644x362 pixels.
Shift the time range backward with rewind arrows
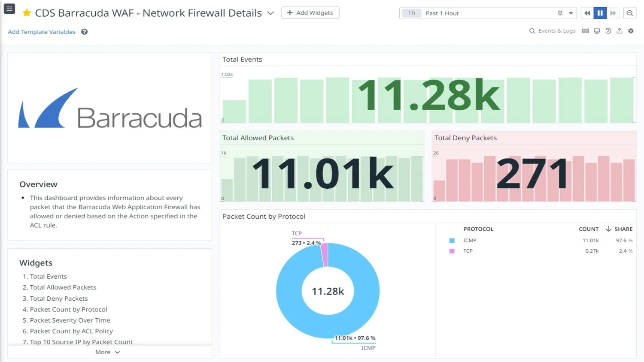pos(587,13)
